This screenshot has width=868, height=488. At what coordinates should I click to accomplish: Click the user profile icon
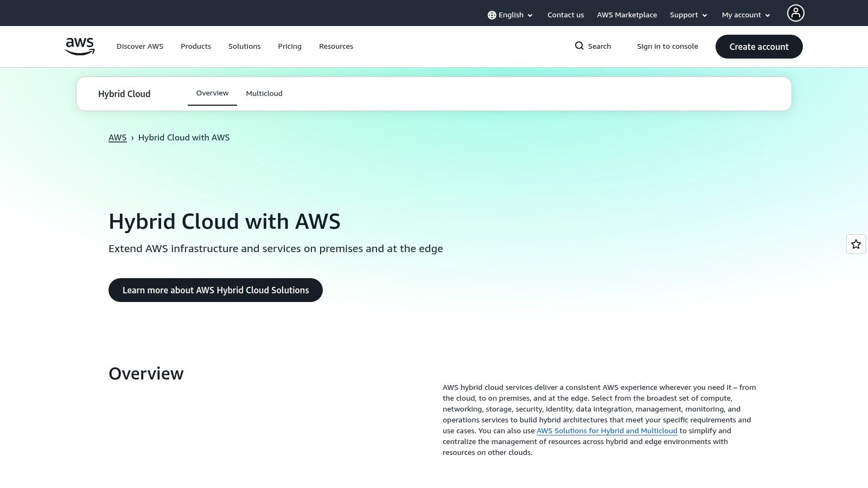pyautogui.click(x=795, y=12)
